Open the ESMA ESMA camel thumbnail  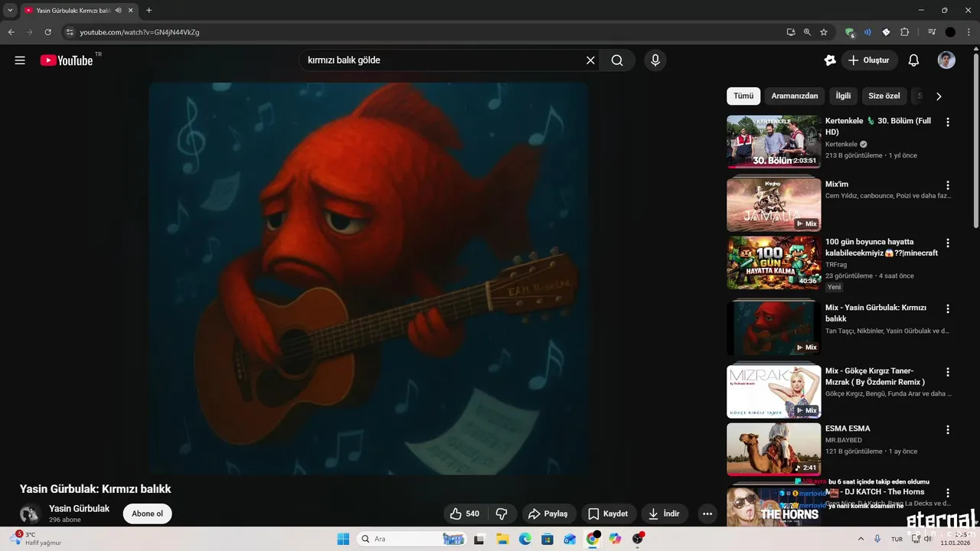click(773, 449)
